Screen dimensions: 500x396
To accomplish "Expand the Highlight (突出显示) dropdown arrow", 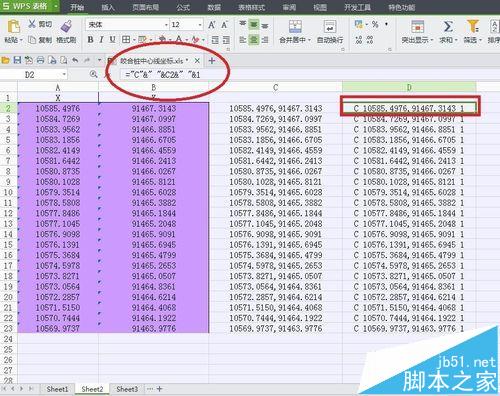I will pyautogui.click(x=432, y=40).
